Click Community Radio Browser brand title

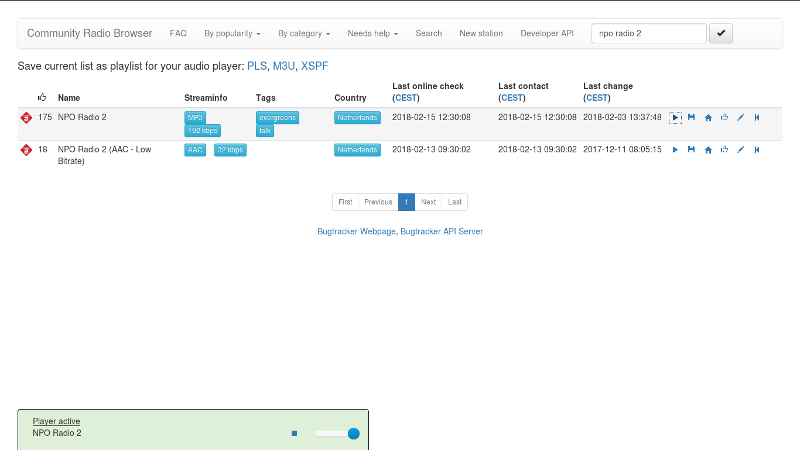click(89, 33)
